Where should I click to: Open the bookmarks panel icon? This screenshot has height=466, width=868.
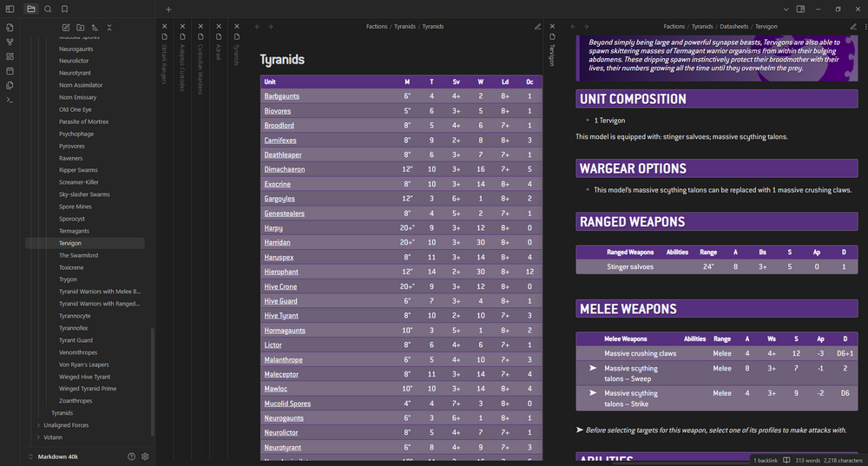(x=65, y=9)
